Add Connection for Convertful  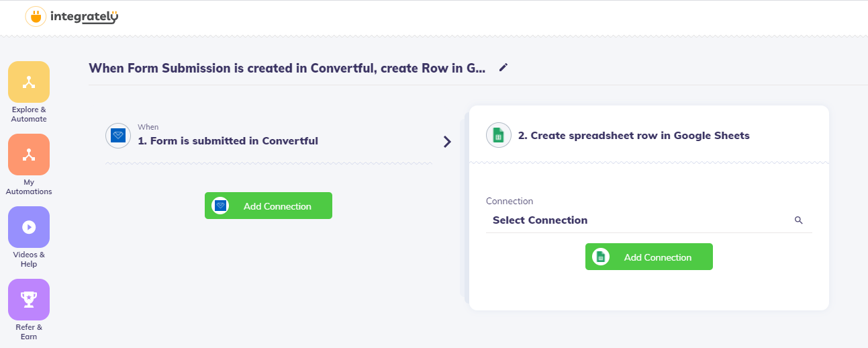click(269, 206)
